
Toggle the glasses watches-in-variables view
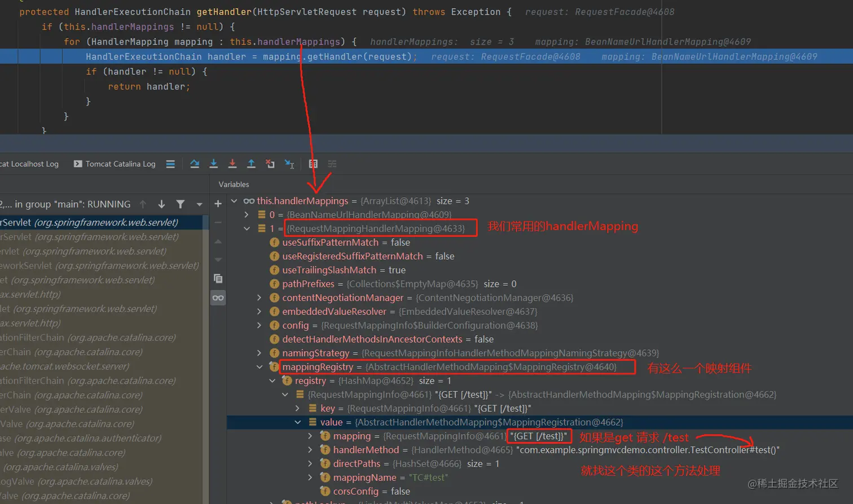pos(218,299)
